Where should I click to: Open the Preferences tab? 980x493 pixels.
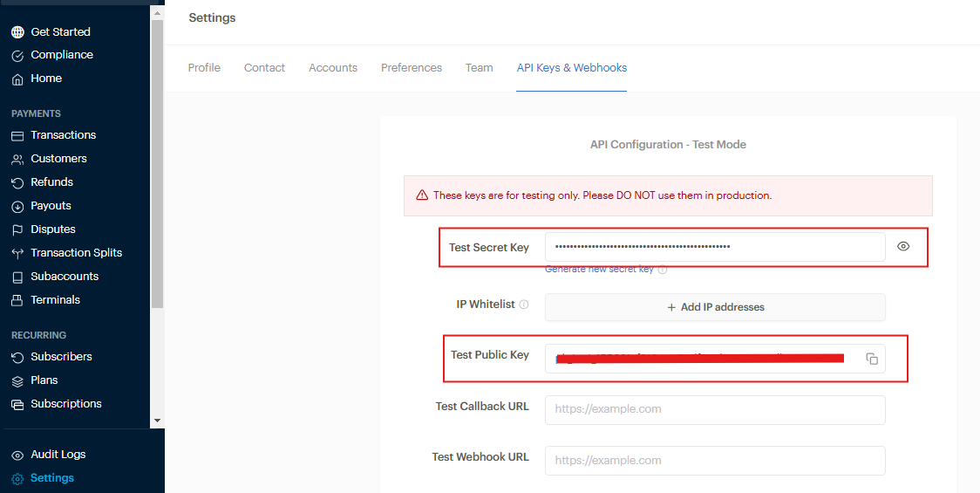click(x=411, y=68)
